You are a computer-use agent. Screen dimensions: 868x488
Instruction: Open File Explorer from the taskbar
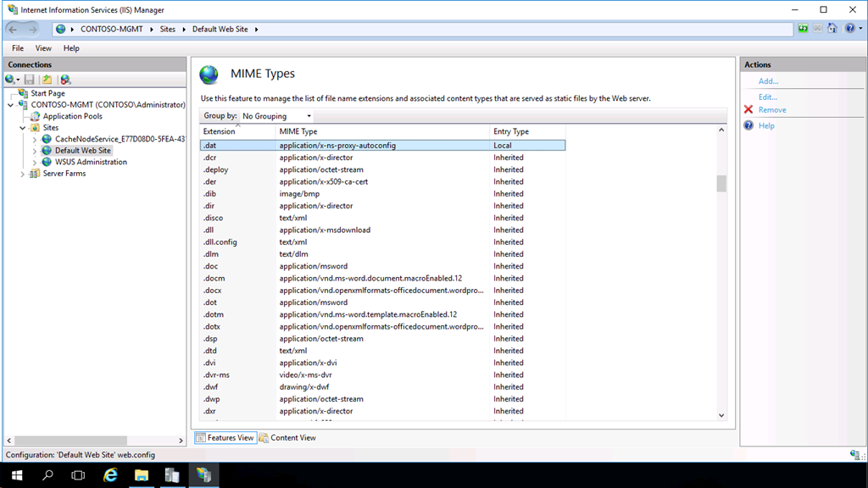141,475
